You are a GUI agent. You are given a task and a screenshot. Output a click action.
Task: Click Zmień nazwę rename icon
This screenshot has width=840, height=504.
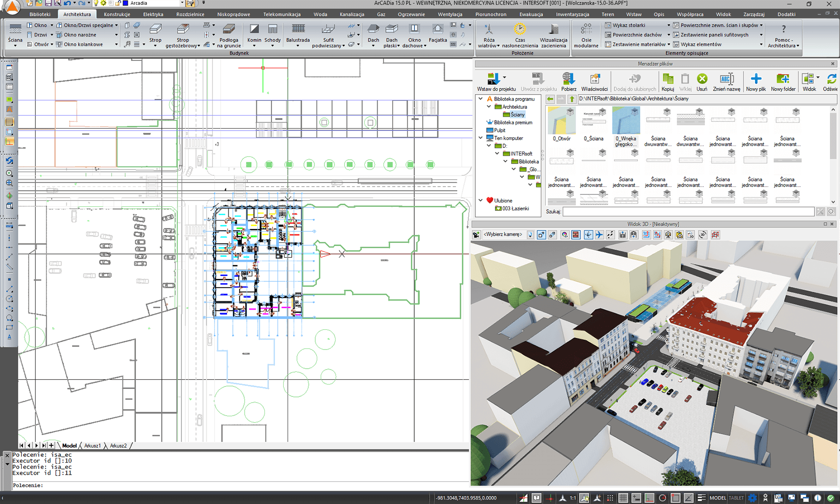(x=726, y=82)
